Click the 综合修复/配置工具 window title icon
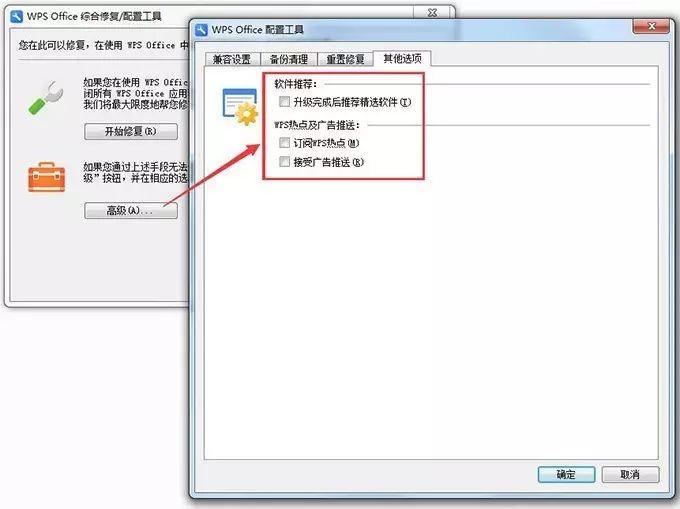This screenshot has height=509, width=680. tap(16, 16)
